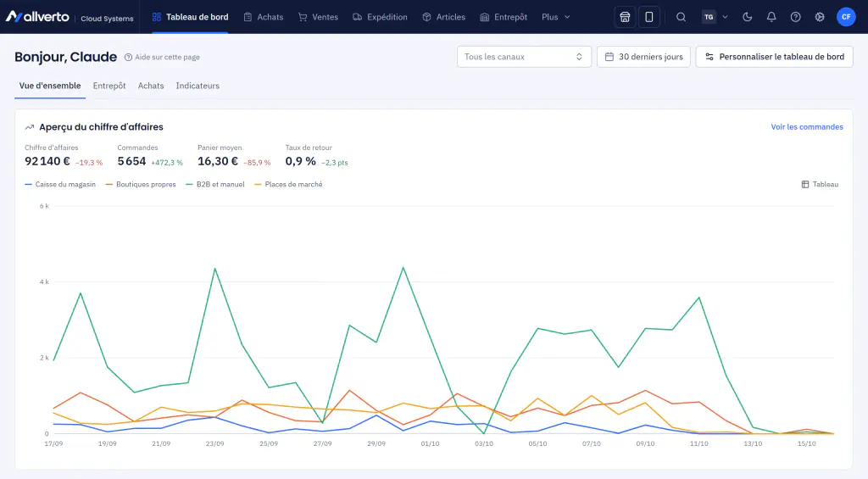
Task: Open the Plus menu dropdown
Action: [556, 17]
